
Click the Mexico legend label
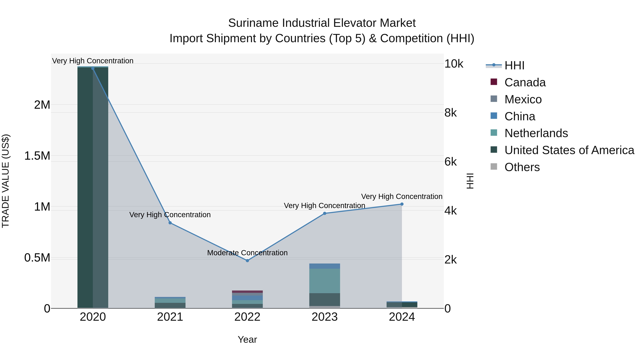pos(523,99)
